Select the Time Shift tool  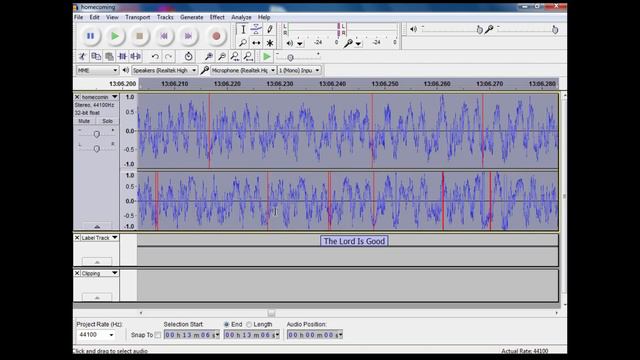[x=256, y=42]
